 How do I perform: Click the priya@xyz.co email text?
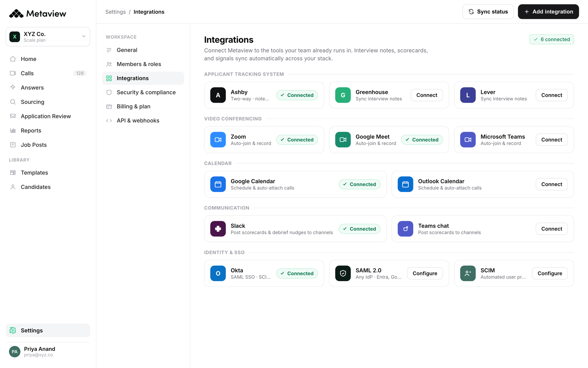point(39,355)
